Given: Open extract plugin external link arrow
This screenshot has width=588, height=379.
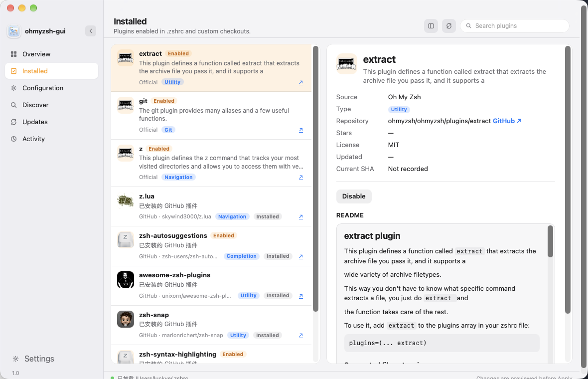Looking at the screenshot, I should point(301,83).
